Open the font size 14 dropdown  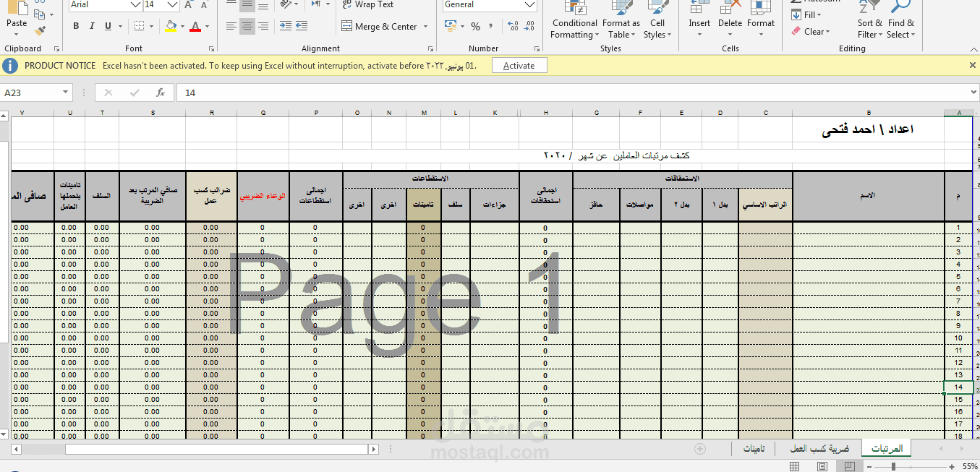pos(172,4)
